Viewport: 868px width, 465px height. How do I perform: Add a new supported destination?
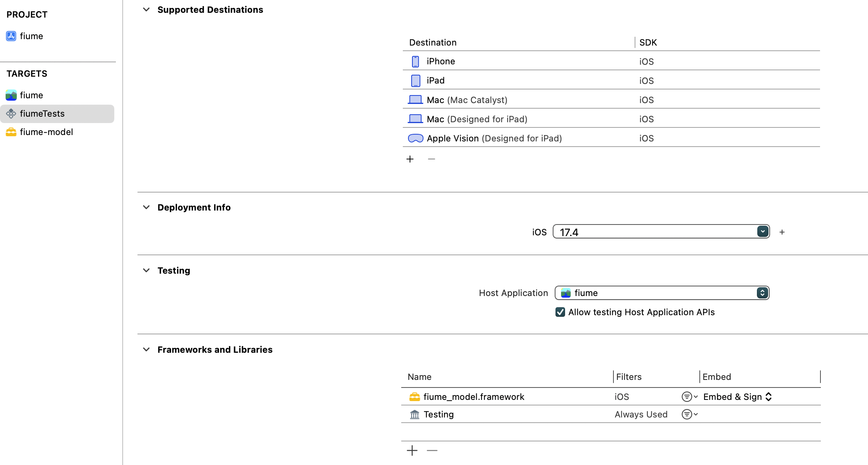[x=410, y=159]
